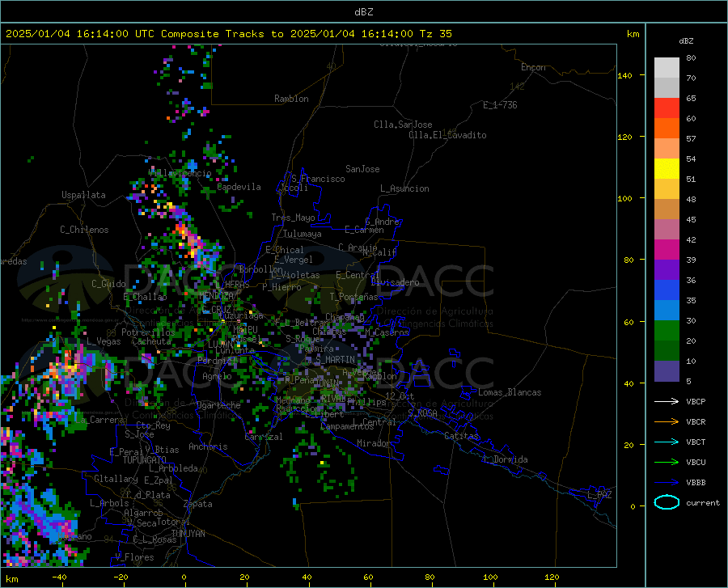Click the Capdevila location label
Image resolution: width=728 pixels, height=588 pixels.
(x=239, y=187)
